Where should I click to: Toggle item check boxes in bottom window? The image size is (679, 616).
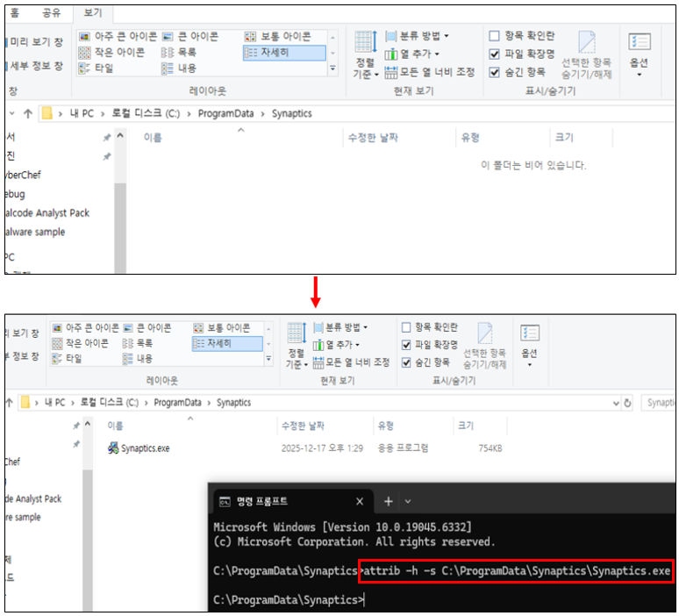click(x=406, y=327)
